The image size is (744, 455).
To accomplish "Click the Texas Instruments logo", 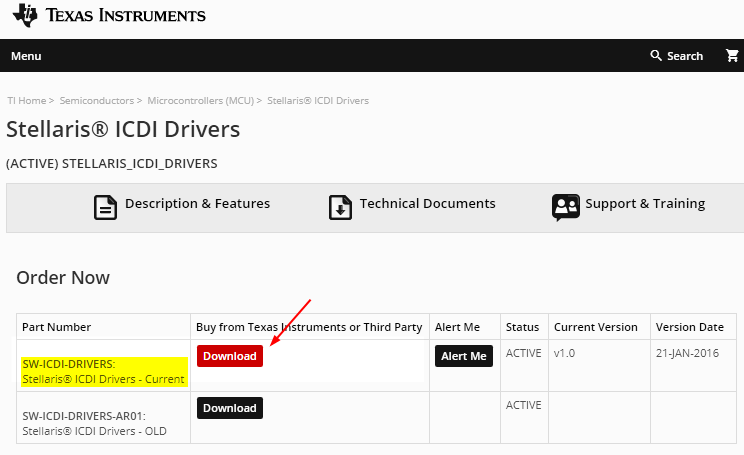I will (108, 16).
